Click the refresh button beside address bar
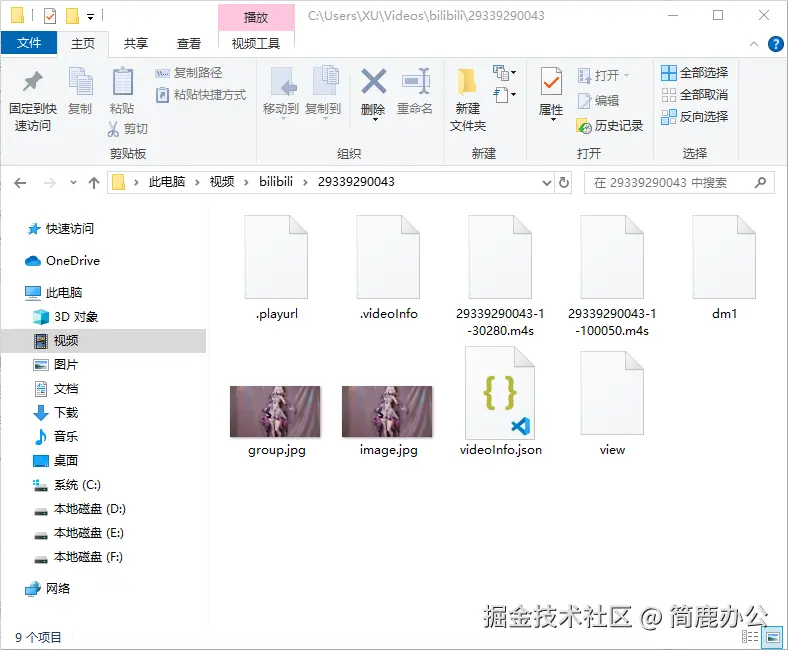The image size is (788, 650). tap(564, 182)
